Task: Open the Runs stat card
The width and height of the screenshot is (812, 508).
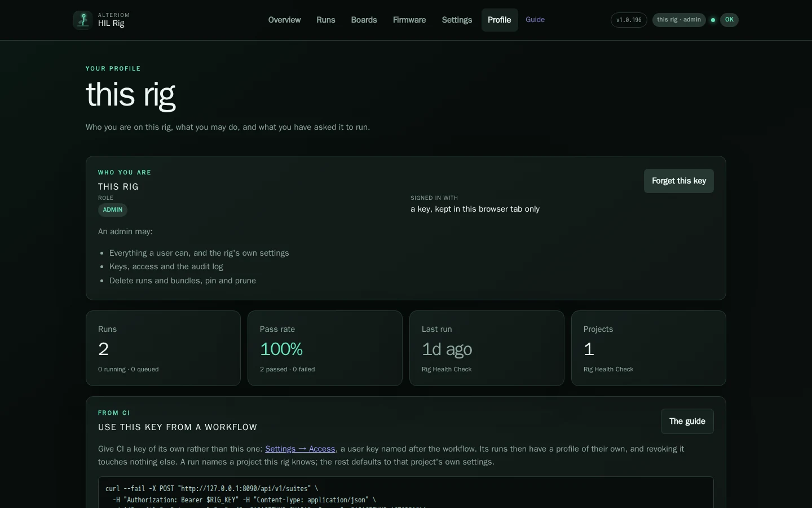Action: pos(163,348)
